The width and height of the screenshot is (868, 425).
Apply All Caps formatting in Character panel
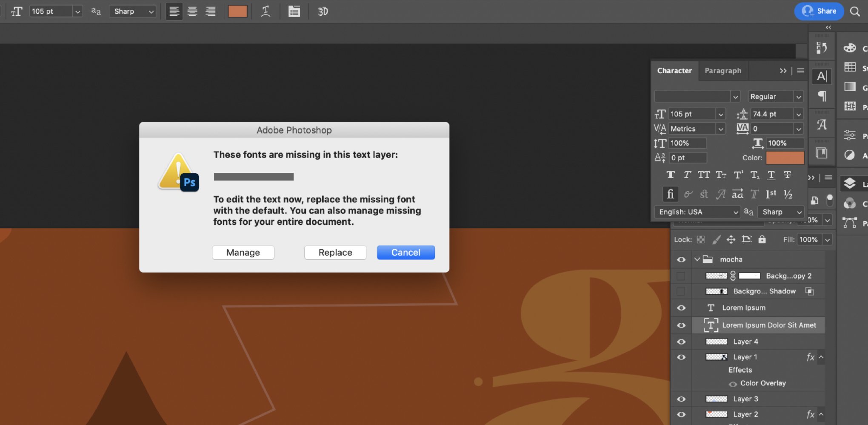[x=704, y=175]
